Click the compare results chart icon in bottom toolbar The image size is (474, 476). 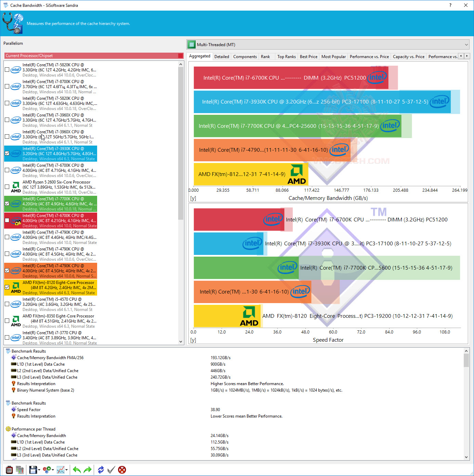click(20, 470)
